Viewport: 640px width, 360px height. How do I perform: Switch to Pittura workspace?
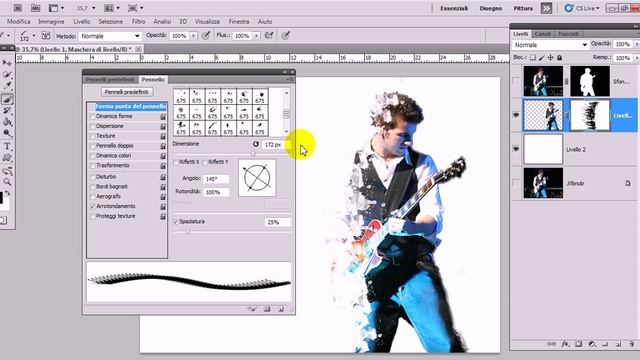(523, 8)
